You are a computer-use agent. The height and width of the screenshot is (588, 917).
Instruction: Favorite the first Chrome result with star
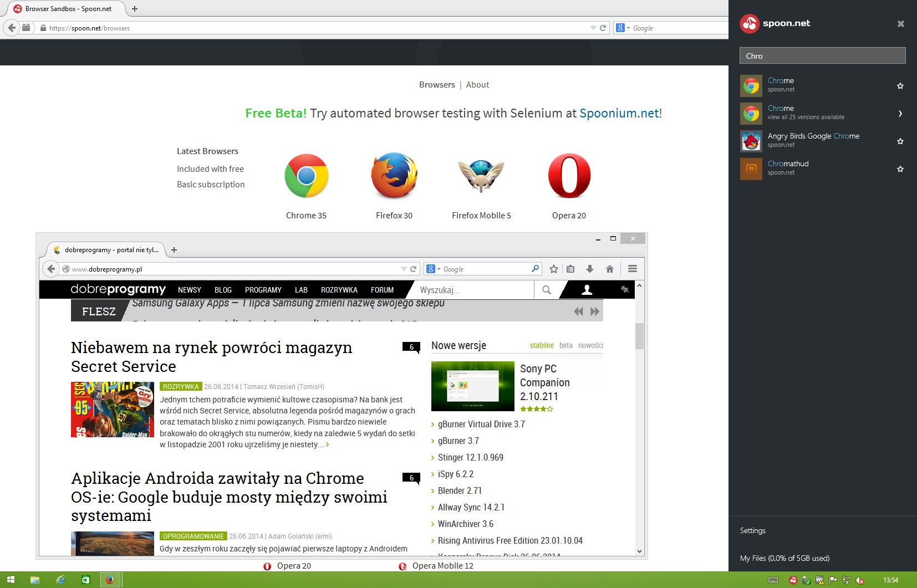(900, 86)
